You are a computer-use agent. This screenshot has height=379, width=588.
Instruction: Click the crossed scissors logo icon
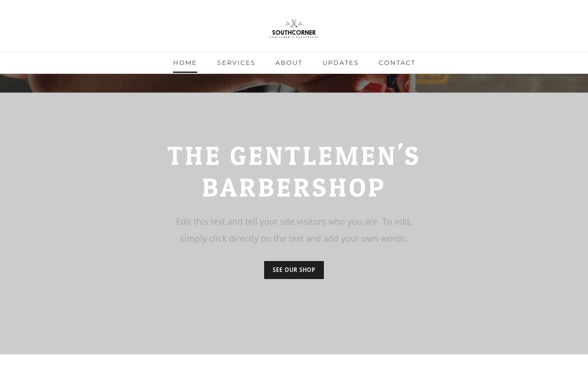pos(294,24)
